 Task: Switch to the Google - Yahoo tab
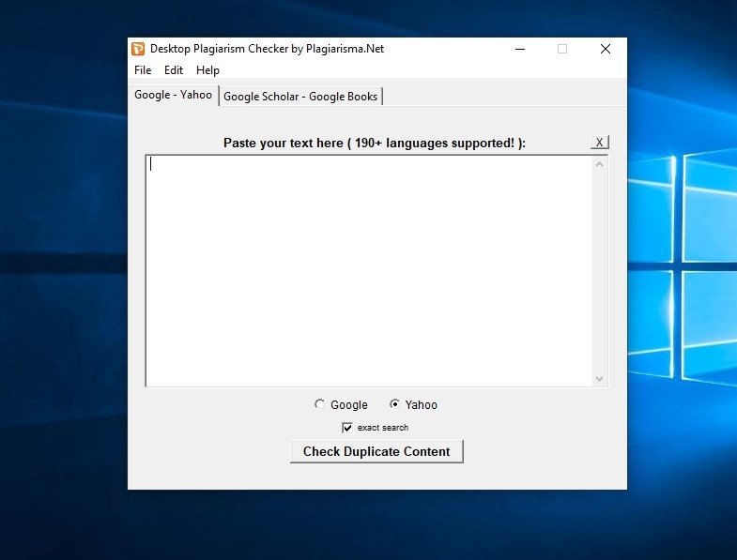[x=173, y=95]
